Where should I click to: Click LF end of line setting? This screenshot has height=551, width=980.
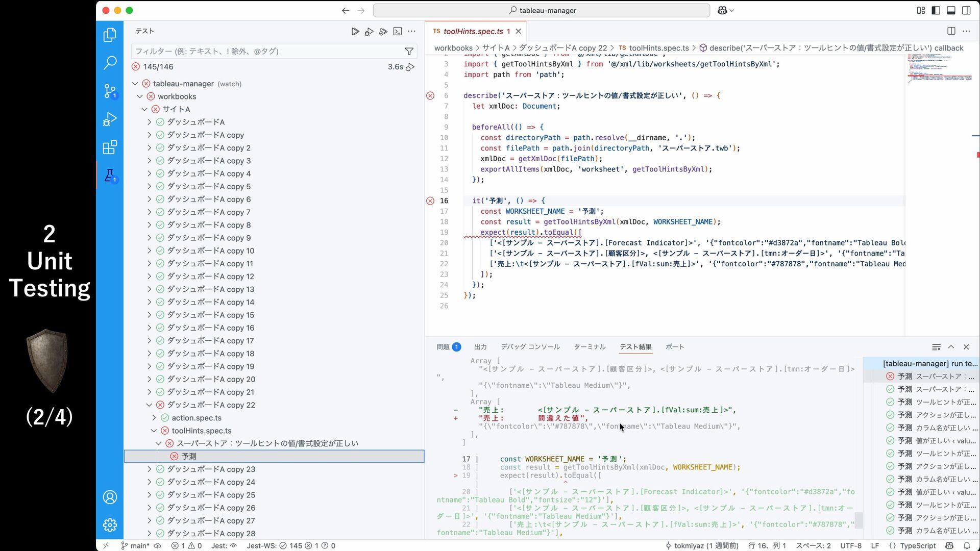pos(875,545)
